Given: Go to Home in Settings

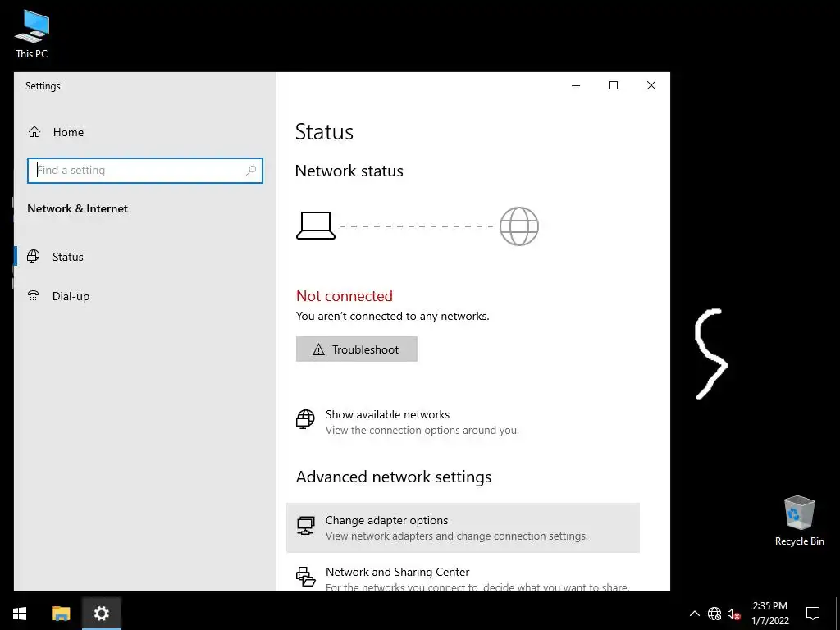Looking at the screenshot, I should tap(68, 132).
